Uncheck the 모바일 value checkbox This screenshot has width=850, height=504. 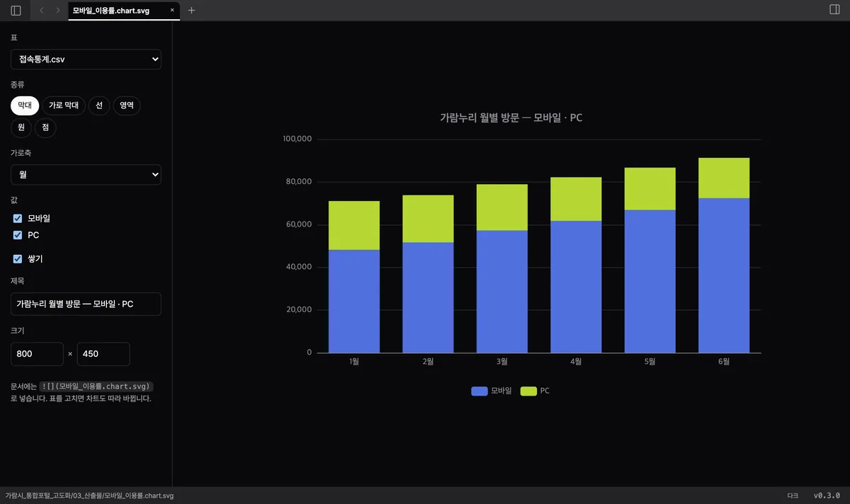(18, 218)
